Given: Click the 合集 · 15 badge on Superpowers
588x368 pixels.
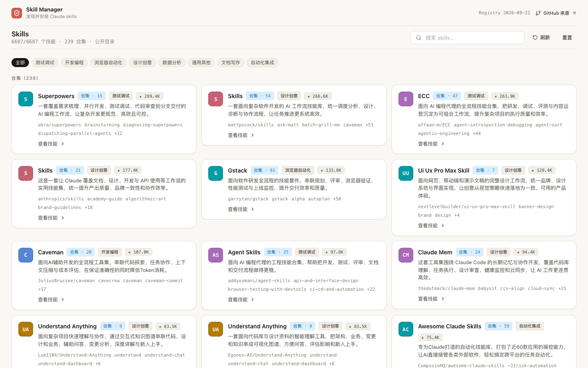Looking at the screenshot, I should (92, 96).
